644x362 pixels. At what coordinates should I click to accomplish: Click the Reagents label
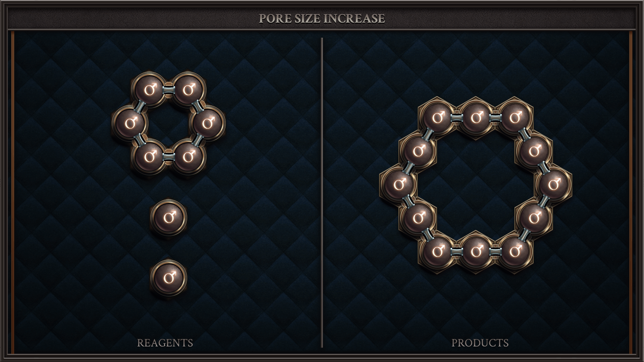[x=165, y=343]
